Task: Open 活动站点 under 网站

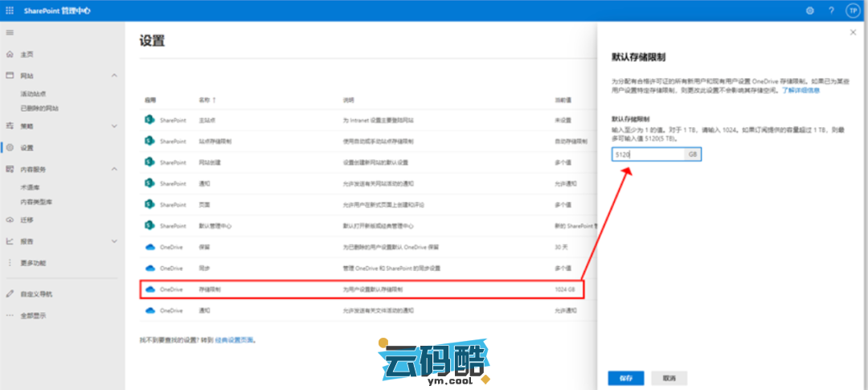Action: tap(33, 94)
